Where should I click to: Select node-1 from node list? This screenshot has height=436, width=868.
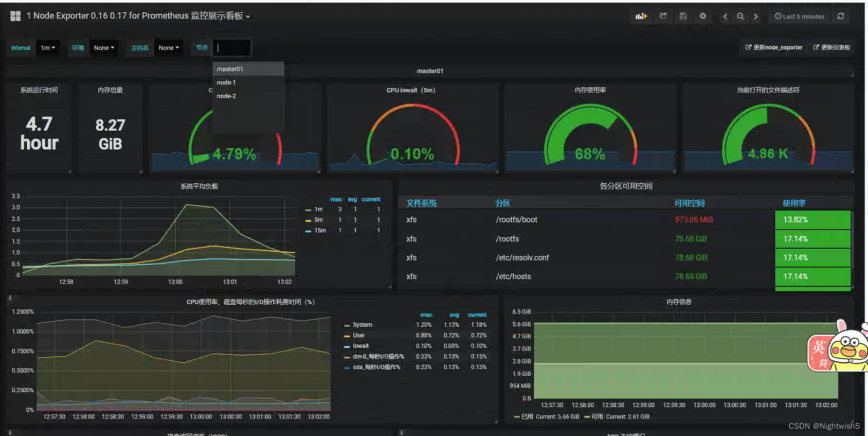pyautogui.click(x=248, y=82)
